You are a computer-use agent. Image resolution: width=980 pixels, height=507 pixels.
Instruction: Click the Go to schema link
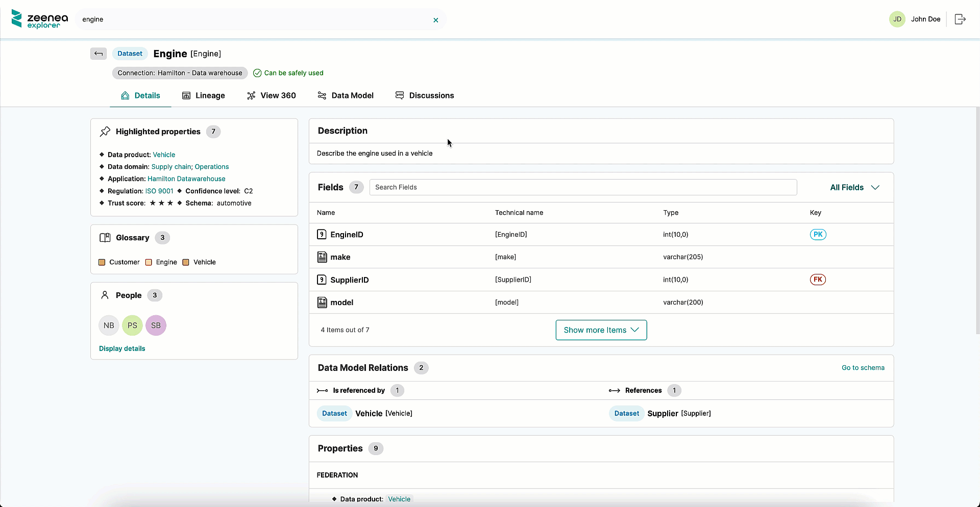point(863,367)
